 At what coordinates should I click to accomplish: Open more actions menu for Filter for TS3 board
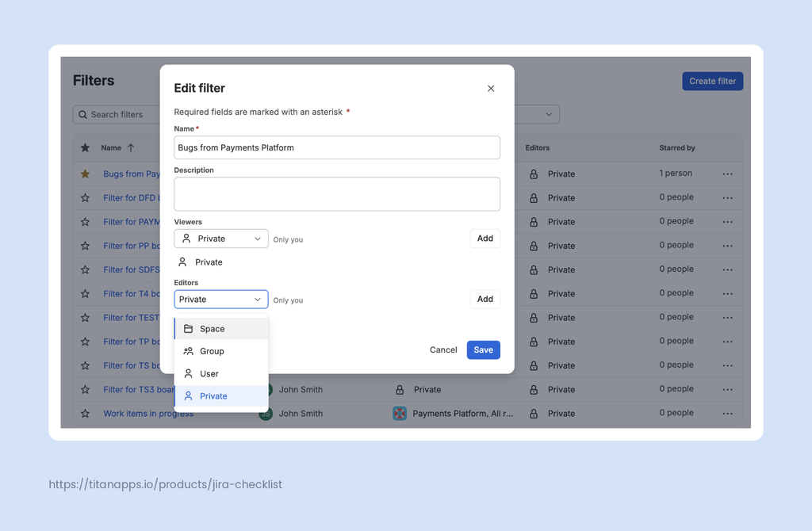point(728,389)
